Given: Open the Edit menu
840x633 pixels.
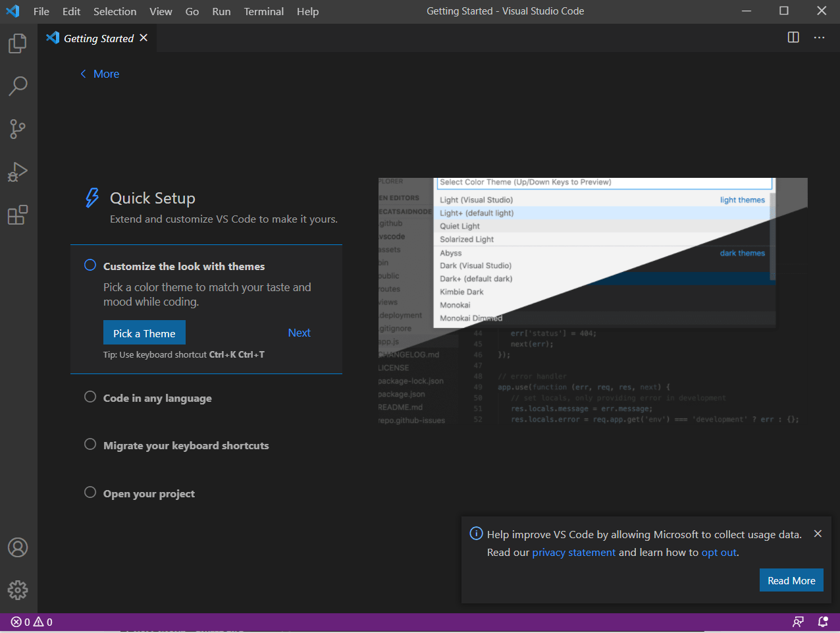Looking at the screenshot, I should (71, 11).
